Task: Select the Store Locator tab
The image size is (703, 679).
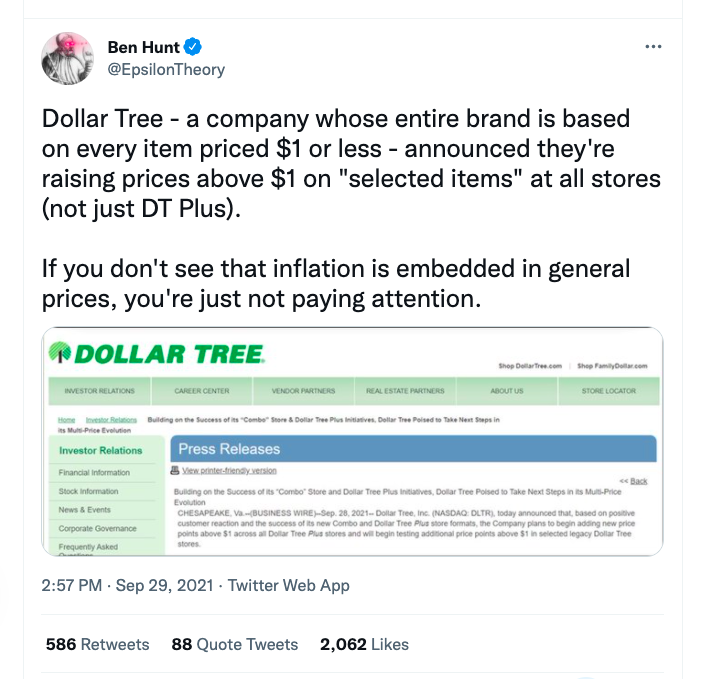Action: [608, 391]
